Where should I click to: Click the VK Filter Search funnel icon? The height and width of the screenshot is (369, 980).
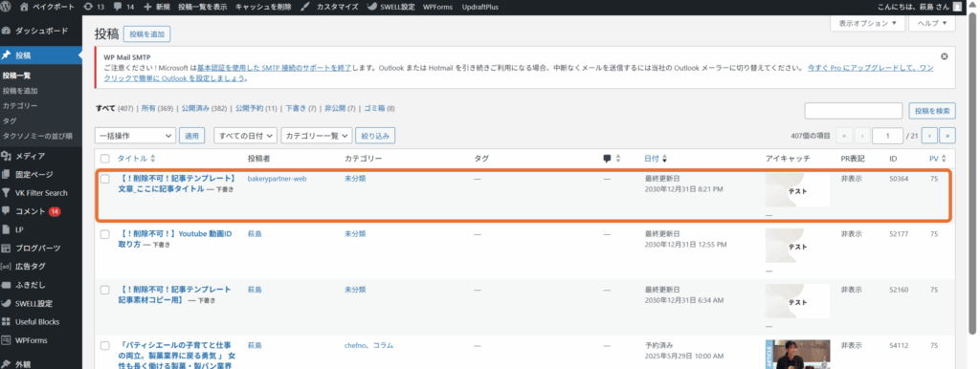pyautogui.click(x=7, y=193)
